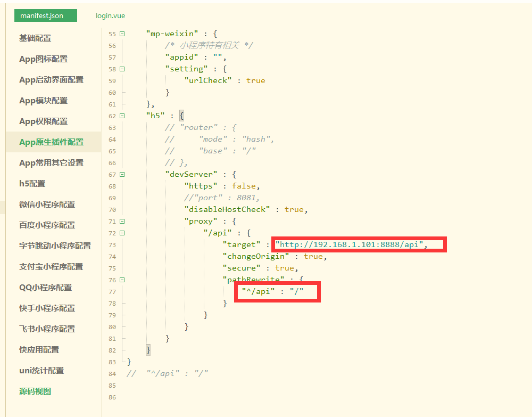Collapse the devServer block on line 67

click(121, 174)
